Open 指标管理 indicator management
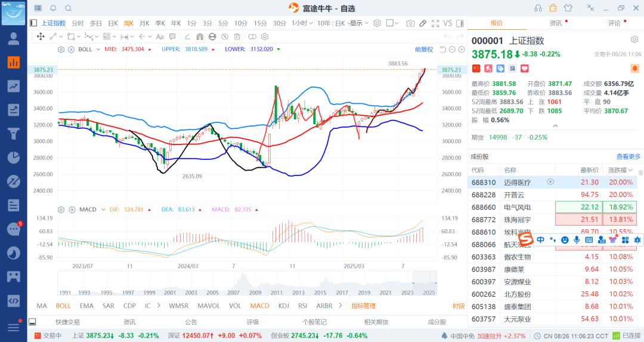 point(363,306)
